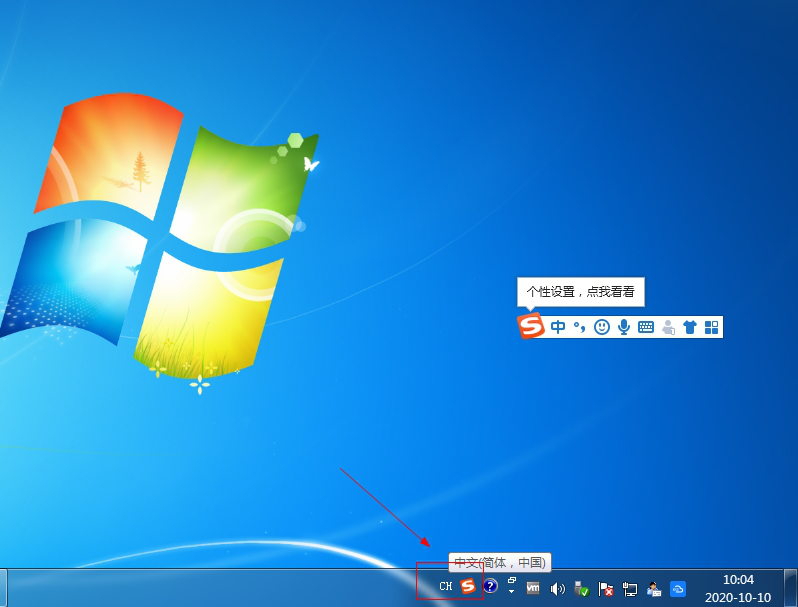The width and height of the screenshot is (798, 607).
Task: Toggle Chinese punctuation mode on the Sogou bar
Action: pos(579,327)
